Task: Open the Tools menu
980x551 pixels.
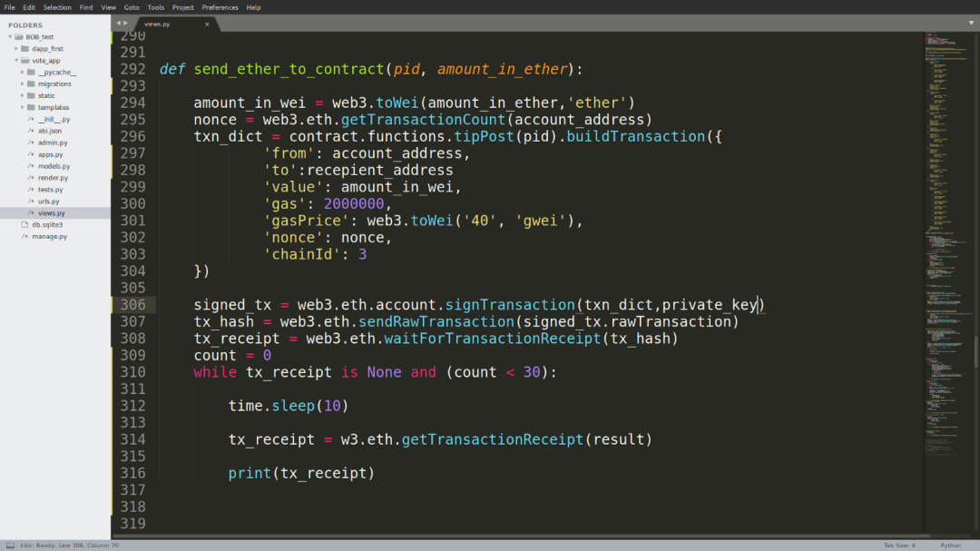Action: (x=156, y=7)
